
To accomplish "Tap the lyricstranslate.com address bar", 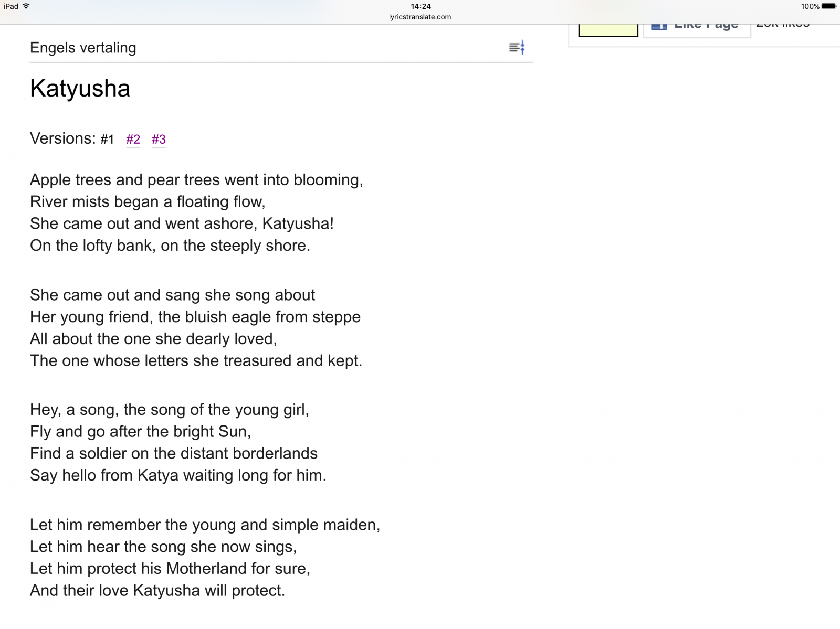I will click(x=420, y=17).
